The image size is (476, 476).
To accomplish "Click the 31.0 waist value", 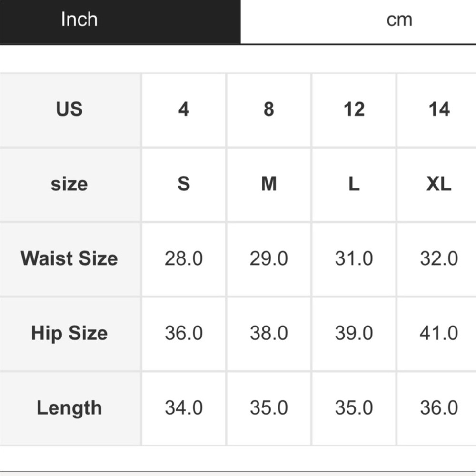I will [354, 258].
